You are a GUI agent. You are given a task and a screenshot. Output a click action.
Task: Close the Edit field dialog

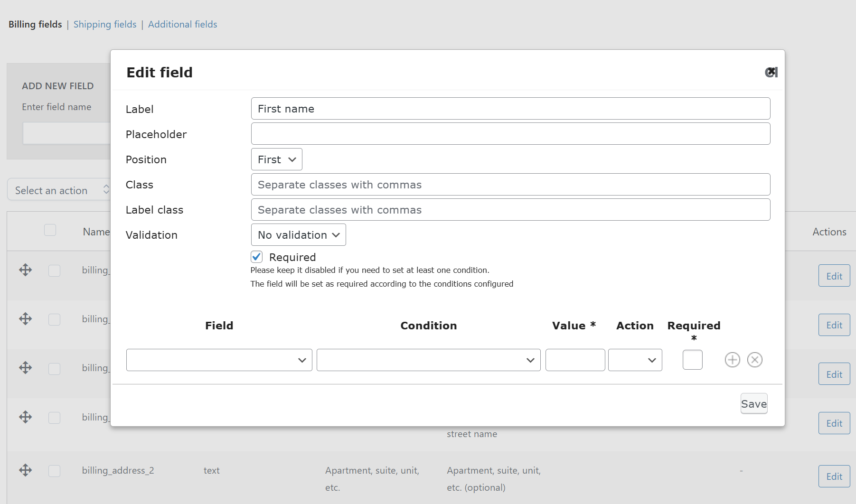click(x=771, y=72)
